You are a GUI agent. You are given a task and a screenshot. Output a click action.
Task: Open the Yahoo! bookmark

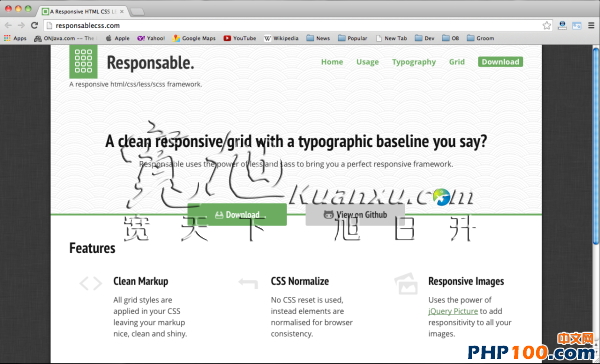point(151,38)
